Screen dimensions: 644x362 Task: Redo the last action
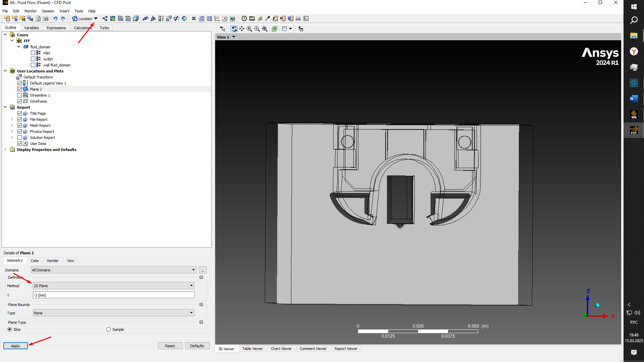click(63, 18)
